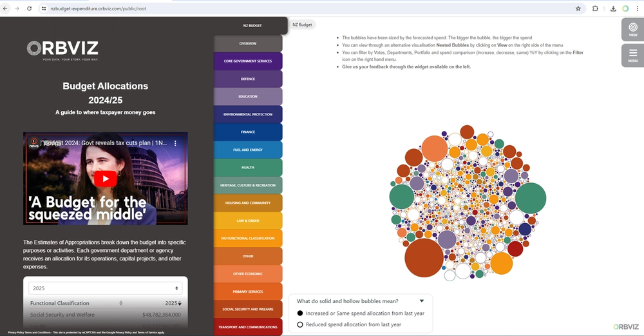644x336 pixels.
Task: Open the browser extensions puzzle icon
Action: pyautogui.click(x=595, y=8)
